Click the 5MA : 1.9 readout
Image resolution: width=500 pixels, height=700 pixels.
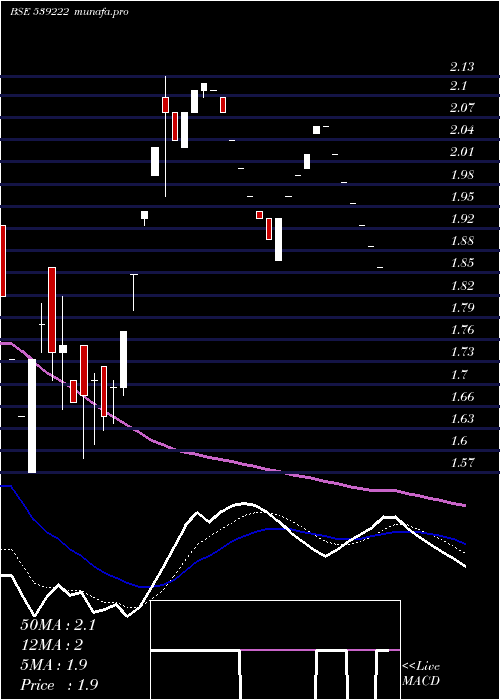(54, 665)
